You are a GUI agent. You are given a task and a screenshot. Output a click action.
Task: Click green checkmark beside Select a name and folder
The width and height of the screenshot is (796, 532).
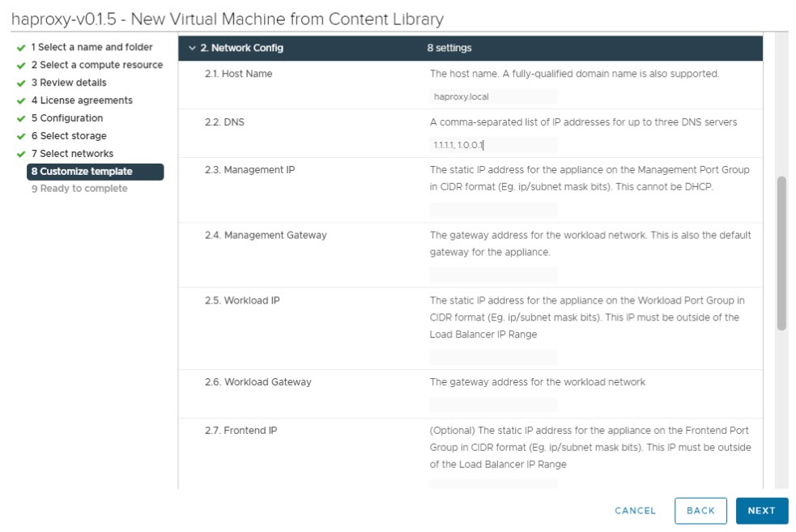[x=21, y=48]
